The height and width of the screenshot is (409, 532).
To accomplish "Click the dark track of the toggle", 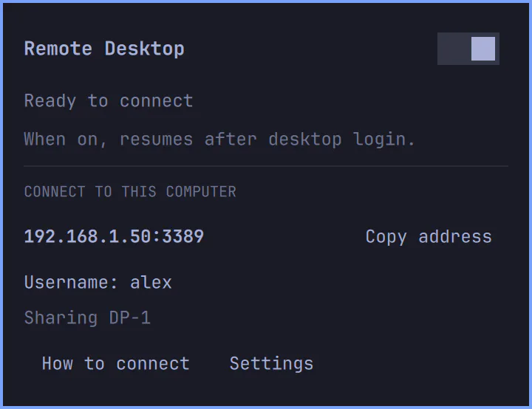I will 454,49.
